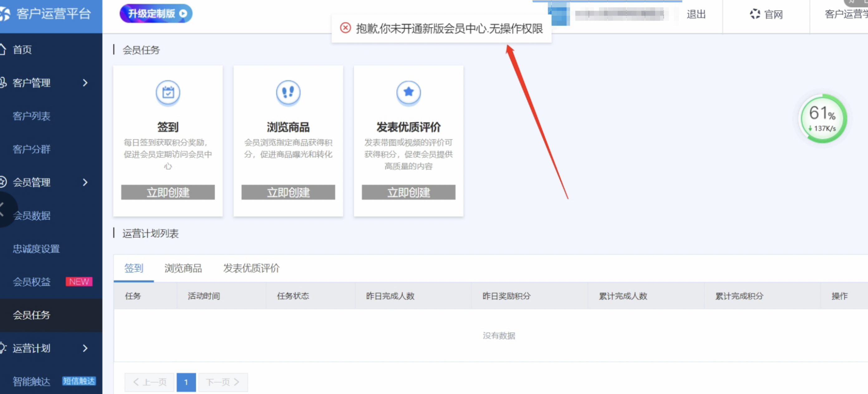Collapse the 客户管理 menu chevron
Image resolution: width=868 pixels, height=394 pixels.
(85, 83)
